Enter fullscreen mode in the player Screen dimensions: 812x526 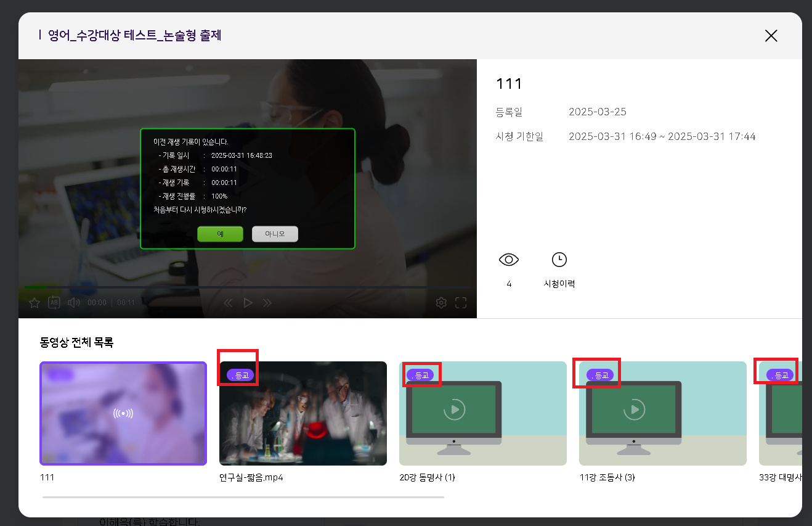pyautogui.click(x=461, y=303)
